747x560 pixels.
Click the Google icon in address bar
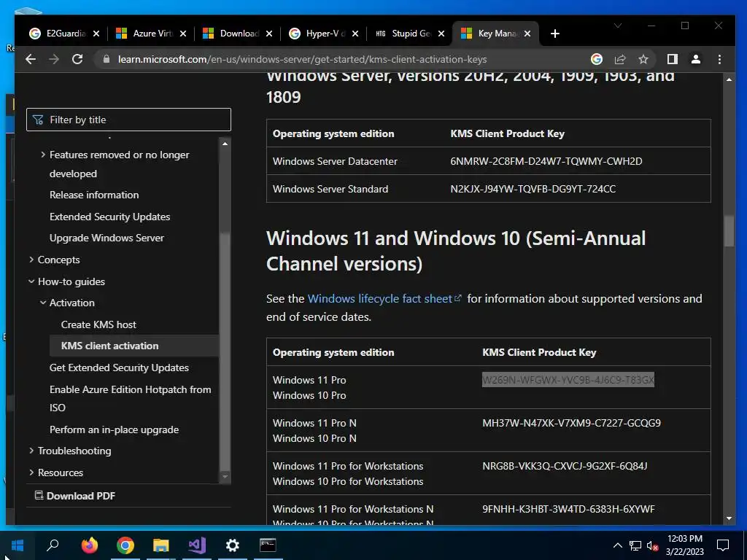[597, 59]
